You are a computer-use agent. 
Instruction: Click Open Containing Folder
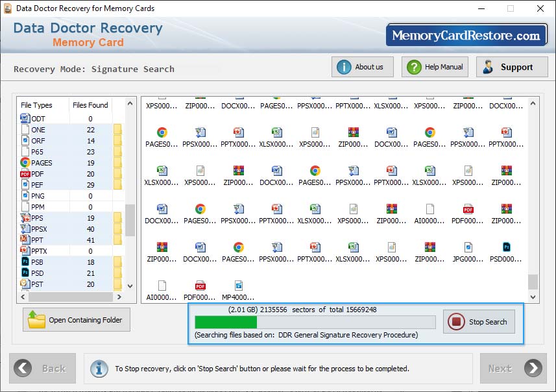[x=77, y=319]
